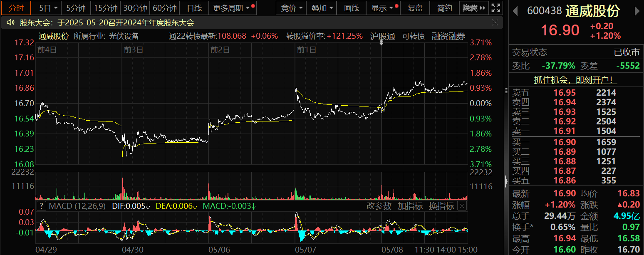Viewport: 644px width, 255px height.
Task: Click the 买三 price 16.88
Action: pyautogui.click(x=565, y=161)
